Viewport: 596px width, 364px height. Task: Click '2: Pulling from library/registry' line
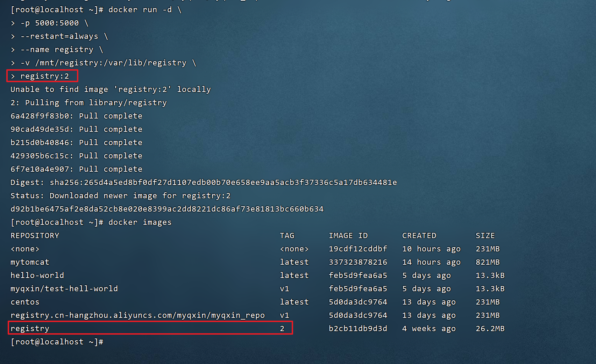(88, 103)
